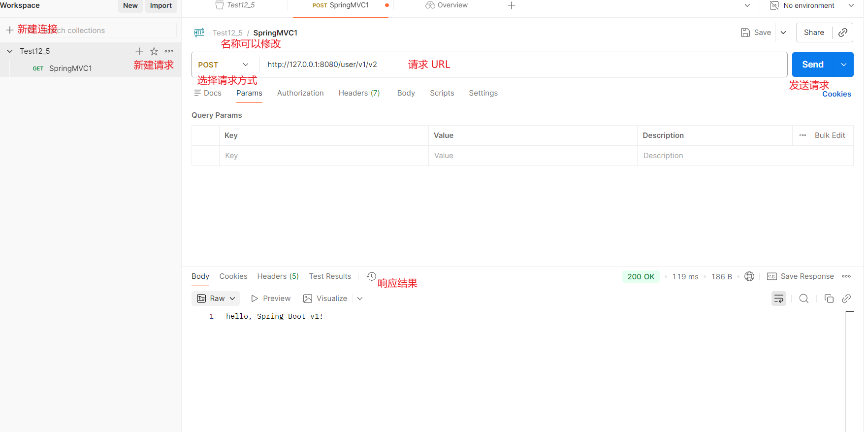
Task: Switch to Test12_5 tab
Action: 235,5
